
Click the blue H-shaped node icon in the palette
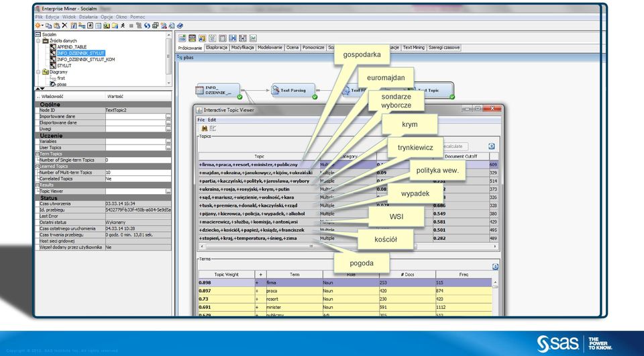click(233, 38)
